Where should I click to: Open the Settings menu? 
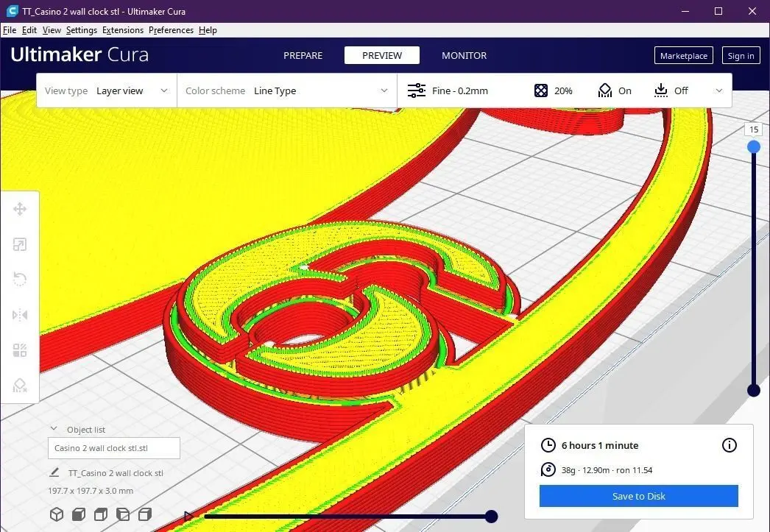tap(82, 30)
